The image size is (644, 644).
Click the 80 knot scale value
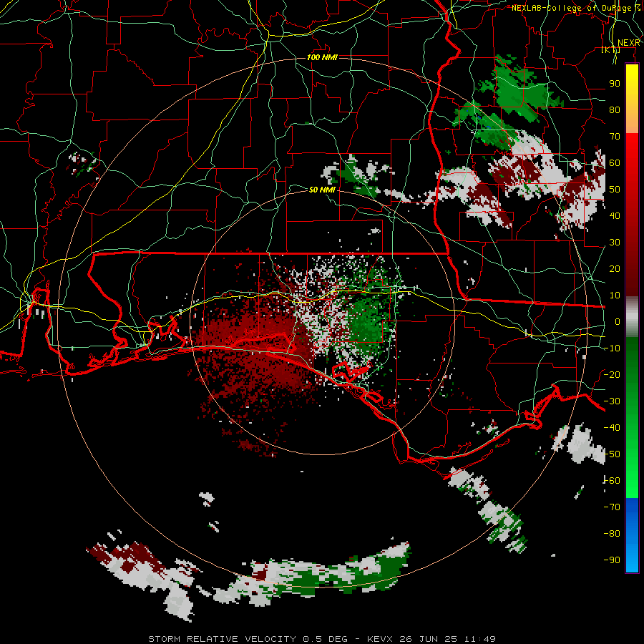tap(615, 109)
